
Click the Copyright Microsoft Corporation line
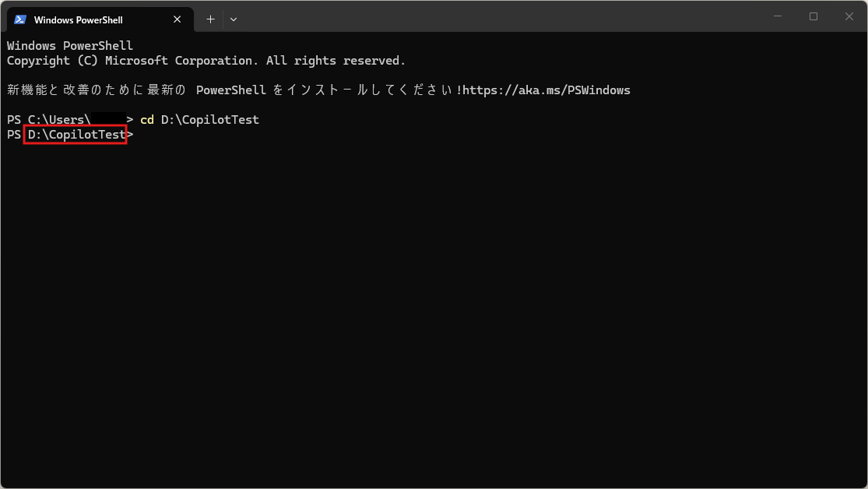point(206,61)
